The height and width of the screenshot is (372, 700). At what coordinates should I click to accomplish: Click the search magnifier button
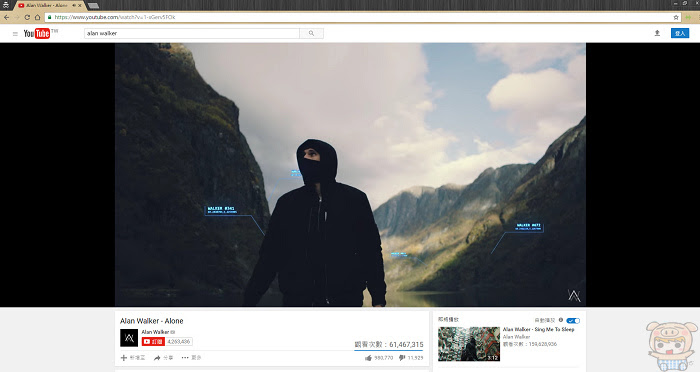pos(311,33)
